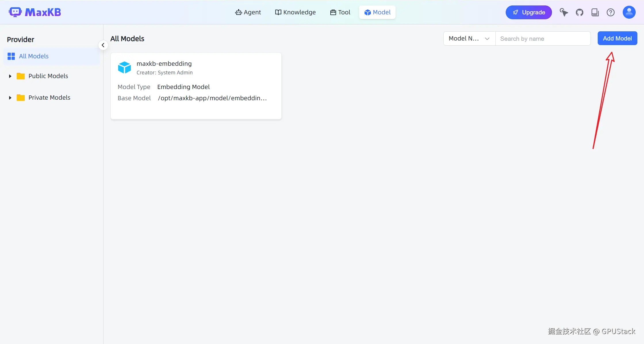Click the help question mark icon

[610, 12]
